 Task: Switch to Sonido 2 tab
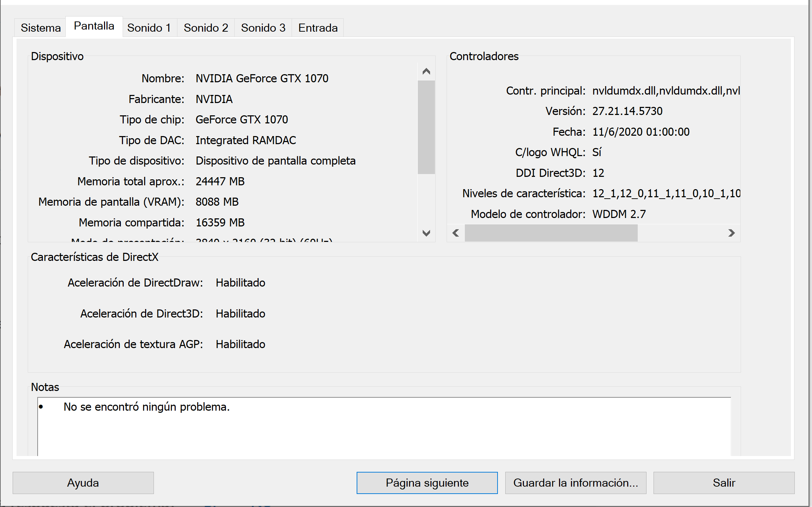(x=206, y=28)
